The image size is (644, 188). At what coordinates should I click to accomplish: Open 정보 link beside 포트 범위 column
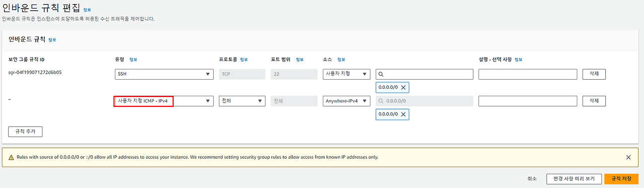point(300,59)
